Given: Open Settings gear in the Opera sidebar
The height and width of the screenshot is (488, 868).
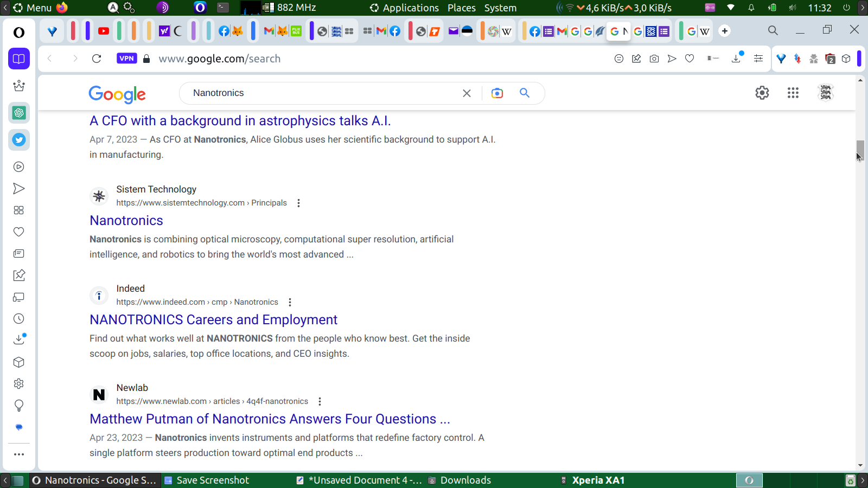Looking at the screenshot, I should tap(19, 384).
